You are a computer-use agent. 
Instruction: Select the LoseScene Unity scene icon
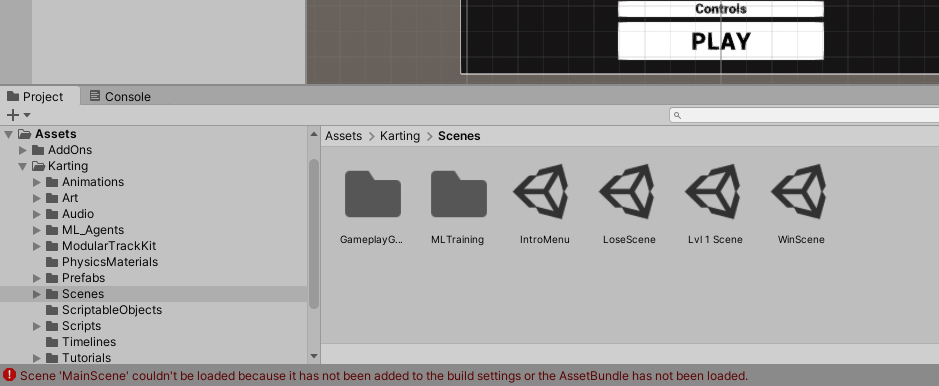tap(628, 192)
